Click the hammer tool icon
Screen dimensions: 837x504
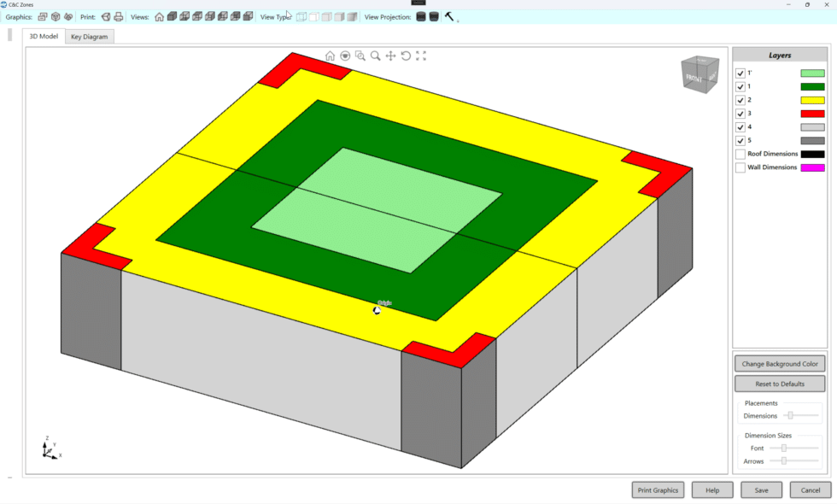[449, 16]
